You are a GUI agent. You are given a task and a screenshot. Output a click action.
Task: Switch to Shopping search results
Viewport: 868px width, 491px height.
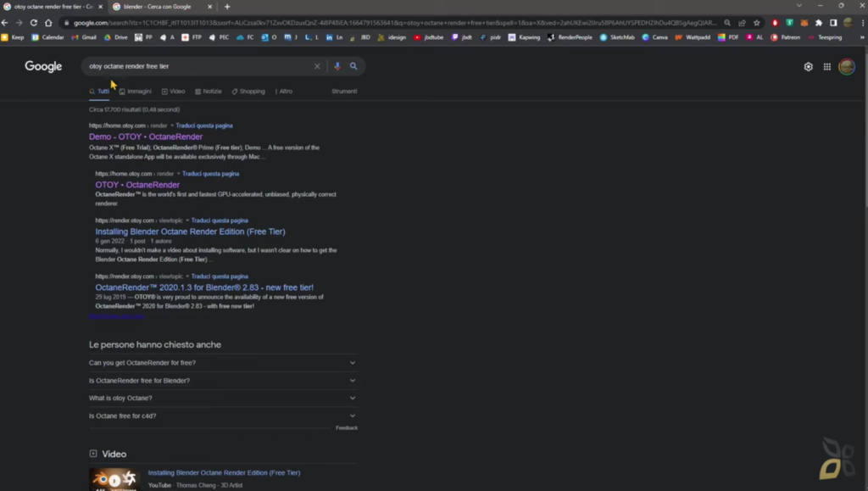[x=248, y=92]
